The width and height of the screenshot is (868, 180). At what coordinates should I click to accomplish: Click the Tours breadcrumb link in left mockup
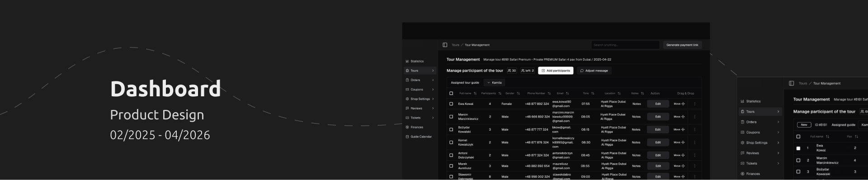[455, 45]
